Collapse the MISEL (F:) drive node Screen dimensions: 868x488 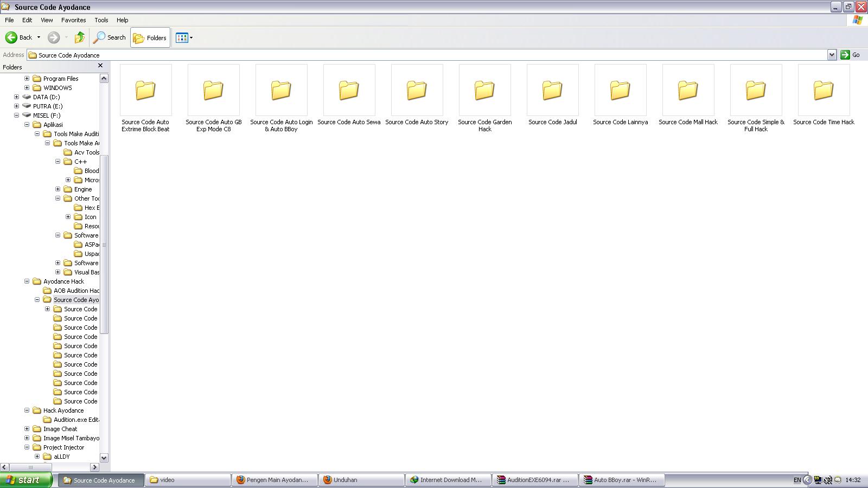tap(16, 115)
